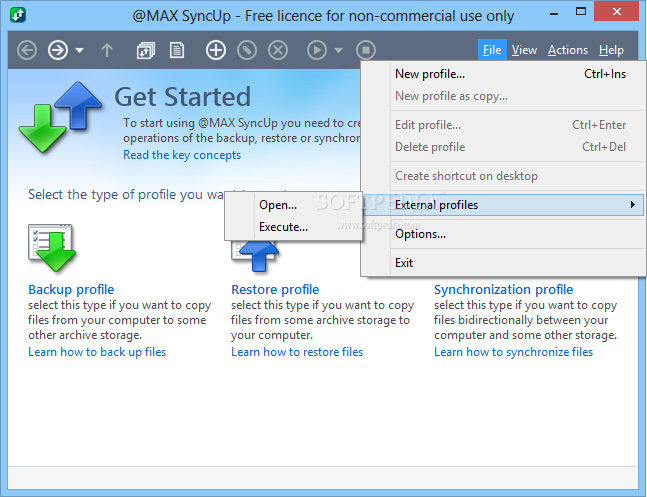Click the Up one level arrow
The width and height of the screenshot is (647, 497).
click(107, 50)
